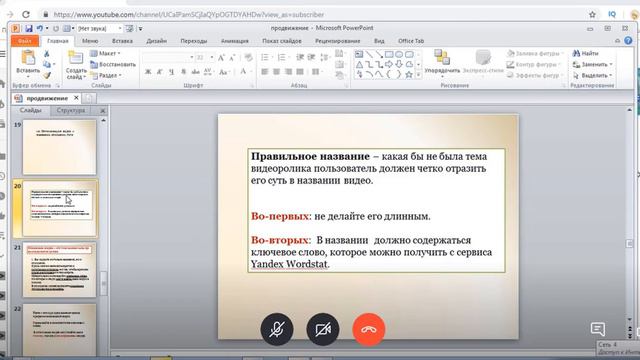
Task: Click the Создать слайд icon
Action: coord(76,58)
